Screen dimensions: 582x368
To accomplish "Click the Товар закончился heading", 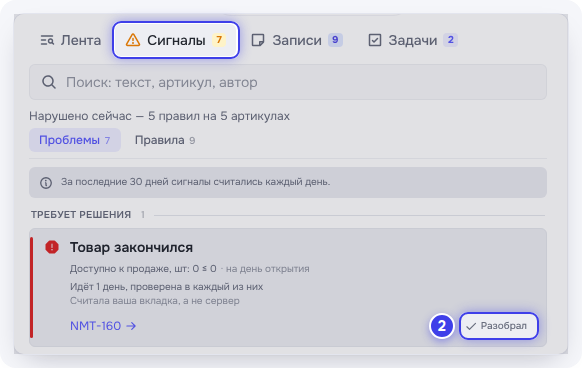I will click(x=131, y=247).
